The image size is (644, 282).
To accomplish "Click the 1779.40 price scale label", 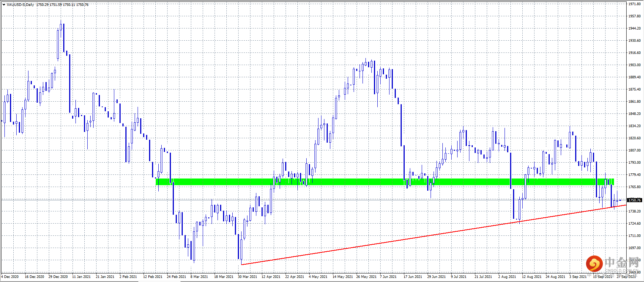I will (634, 175).
